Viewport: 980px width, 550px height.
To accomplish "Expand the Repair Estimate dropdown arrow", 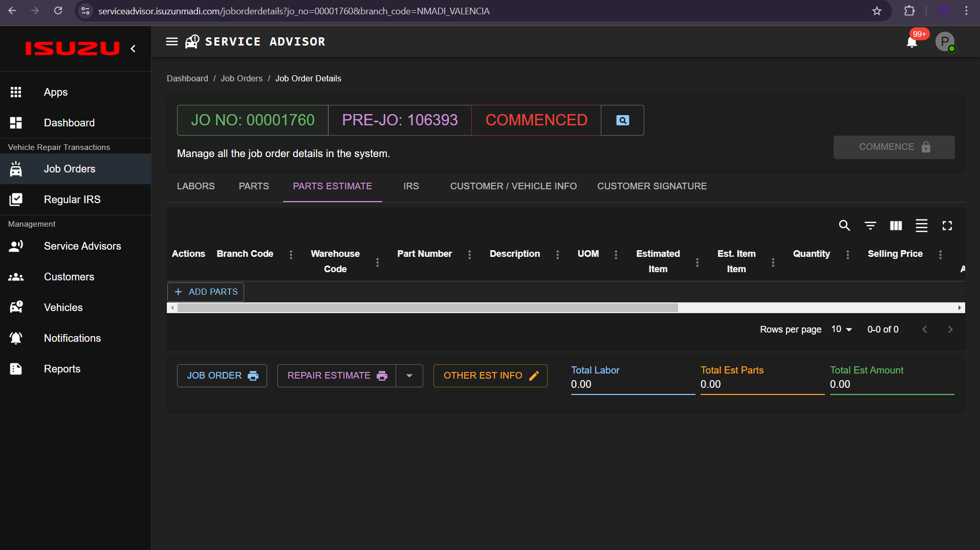I will [x=409, y=376].
